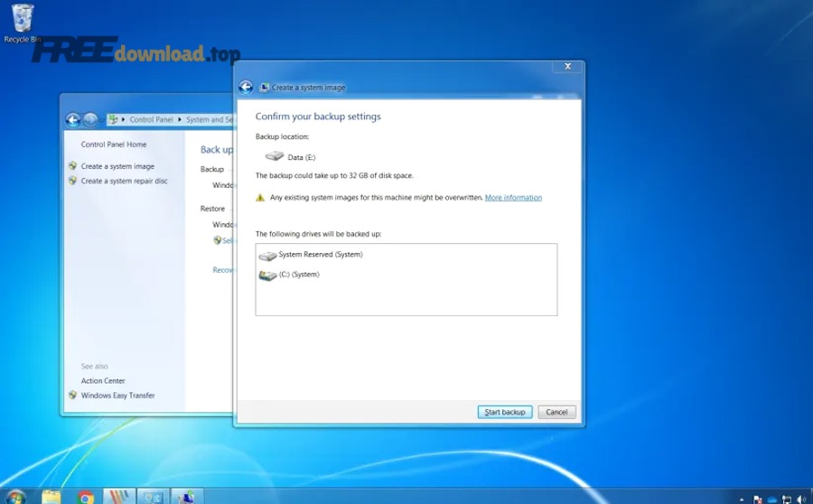The width and height of the screenshot is (813, 504).
Task: Select the System Reserved drive icon
Action: (x=267, y=256)
